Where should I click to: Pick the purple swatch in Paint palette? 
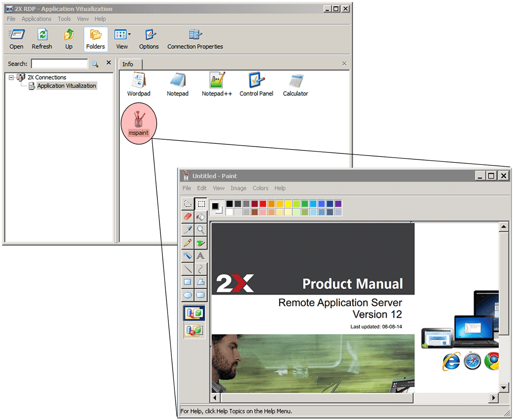pyautogui.click(x=338, y=204)
